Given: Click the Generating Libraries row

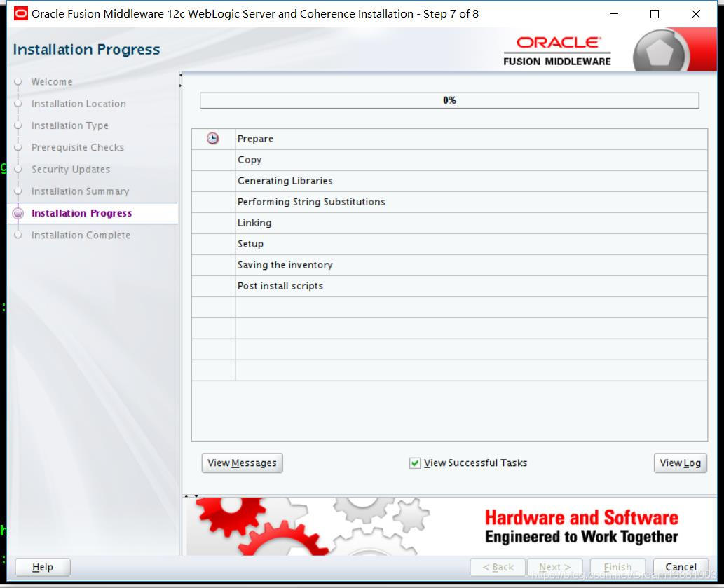Looking at the screenshot, I should coord(449,181).
